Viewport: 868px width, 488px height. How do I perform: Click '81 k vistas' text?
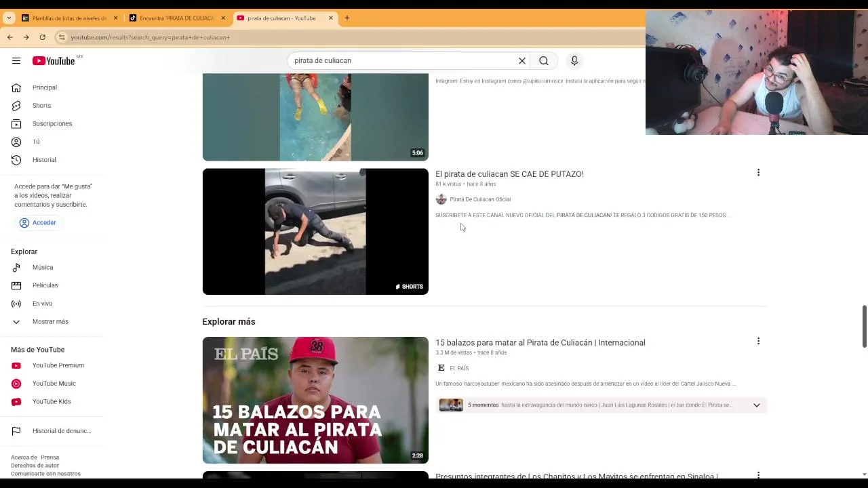coord(448,184)
